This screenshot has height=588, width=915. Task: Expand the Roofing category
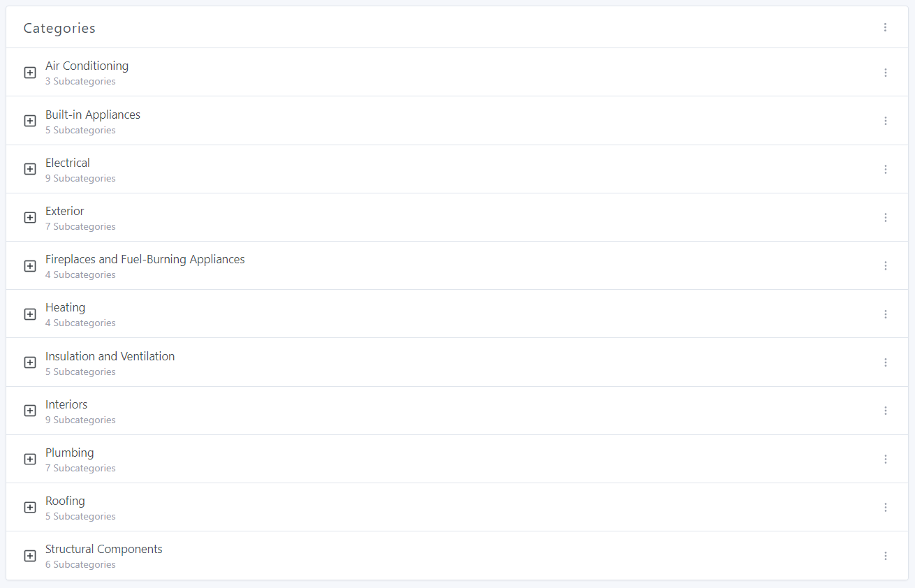(x=30, y=508)
